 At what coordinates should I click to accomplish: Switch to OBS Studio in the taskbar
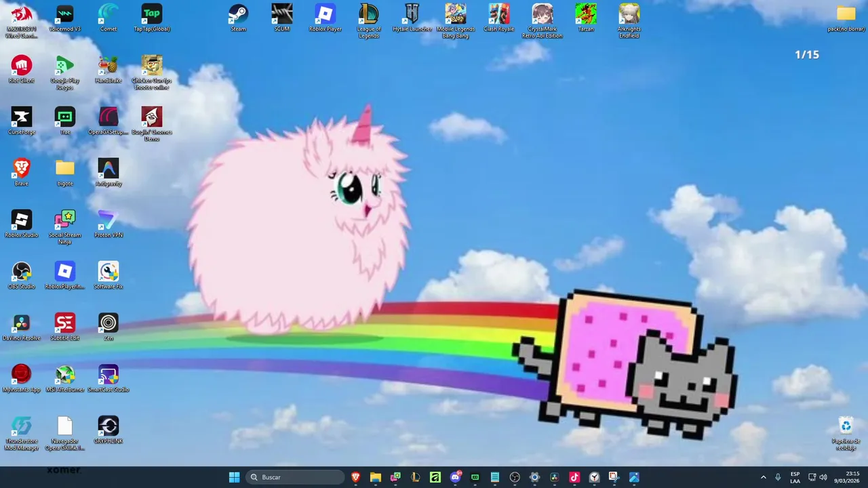click(515, 477)
